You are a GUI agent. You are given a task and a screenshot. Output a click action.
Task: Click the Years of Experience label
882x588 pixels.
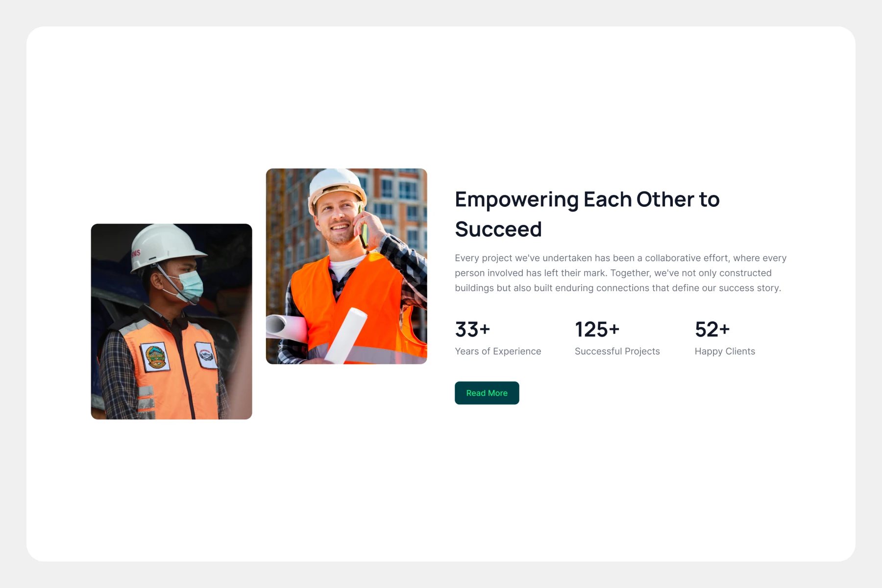(x=498, y=351)
